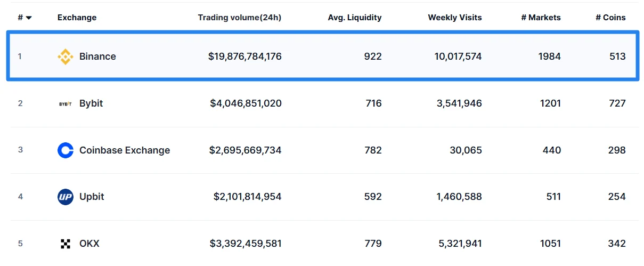Click Binance weekly visits 10,017,574
Viewport: 644px width, 266px height.
pos(458,57)
